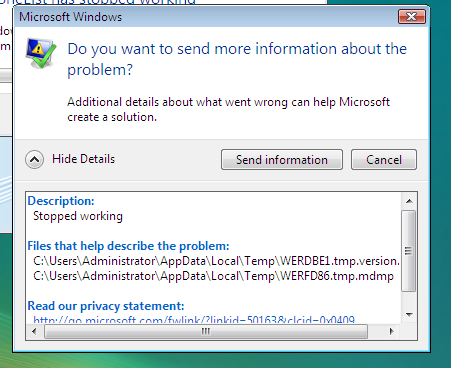This screenshot has width=451, height=368.
Task: Click the details vertical scrollbar down arrow
Action: (409, 314)
